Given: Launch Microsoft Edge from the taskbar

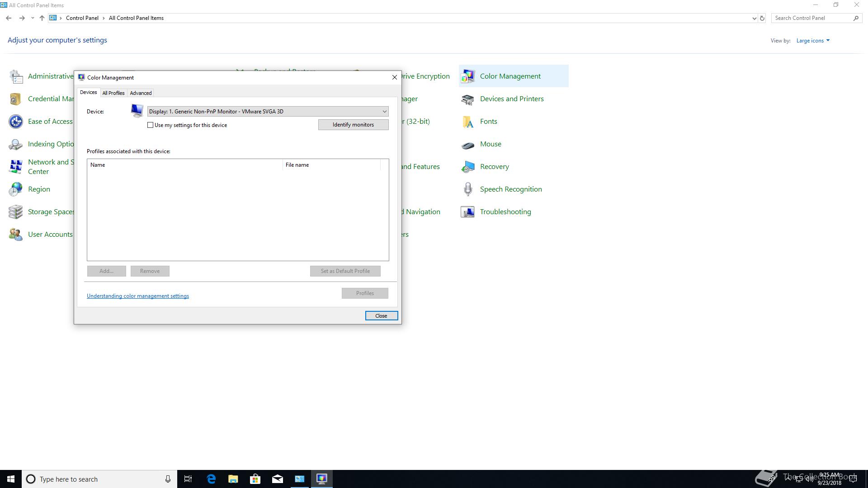Looking at the screenshot, I should point(211,479).
